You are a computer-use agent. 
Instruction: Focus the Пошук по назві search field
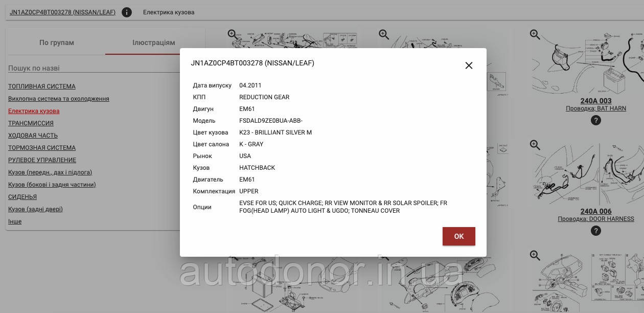94,68
